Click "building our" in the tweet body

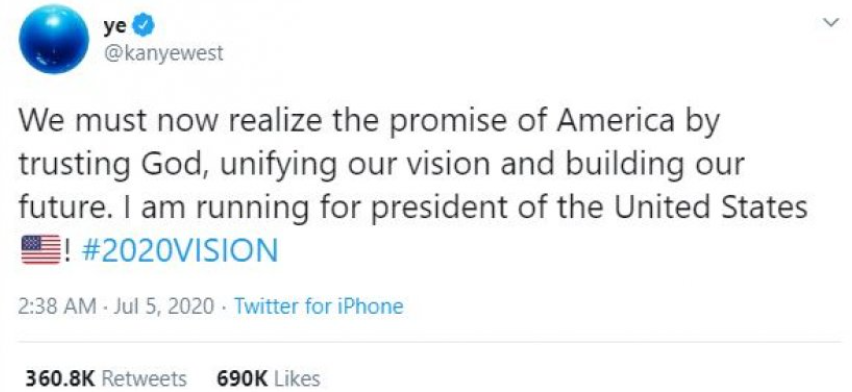tap(654, 166)
